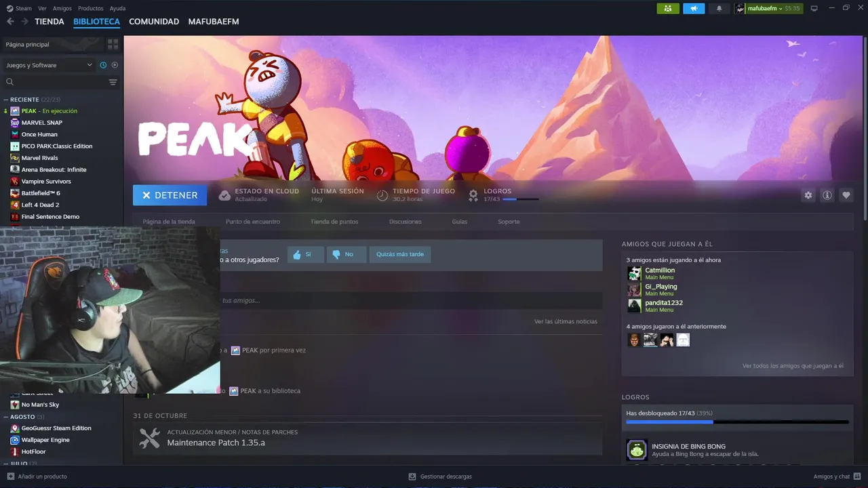Switch library to grid collections view
The width and height of the screenshot is (868, 488).
pos(113,44)
